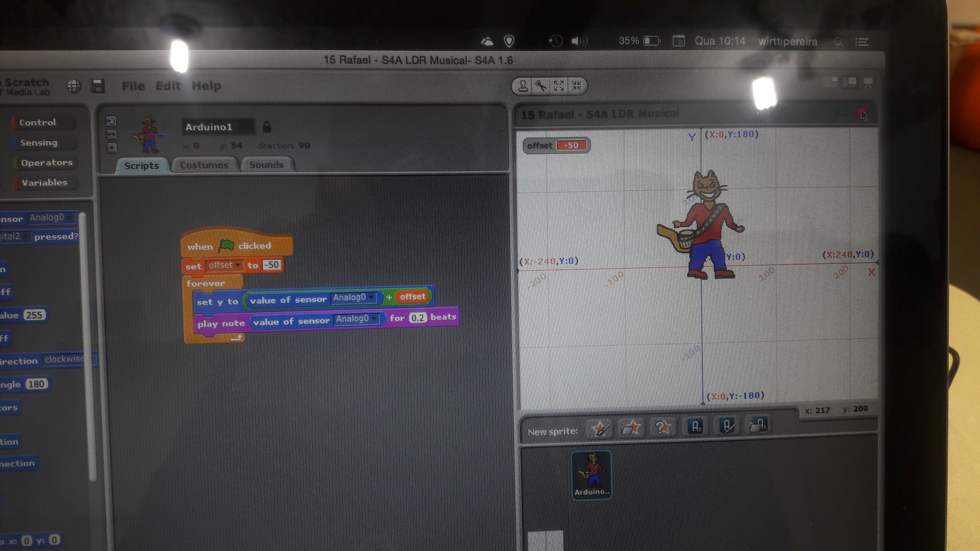Save the project with disk icon
Image resolution: width=980 pixels, height=551 pixels.
point(98,86)
